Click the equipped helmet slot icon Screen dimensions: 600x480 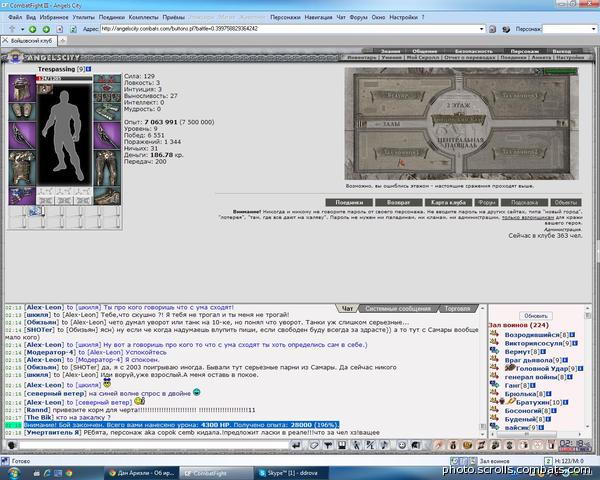pos(22,88)
